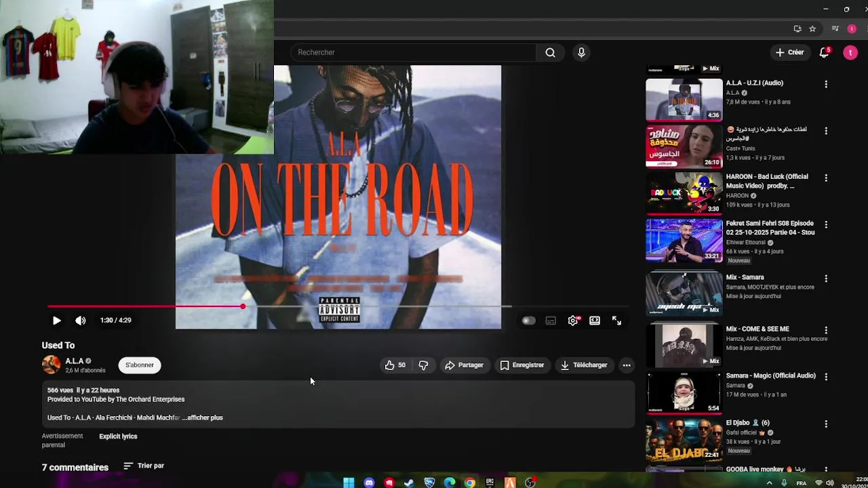Open Mix - COME & SEE ME thumbnail

click(684, 345)
